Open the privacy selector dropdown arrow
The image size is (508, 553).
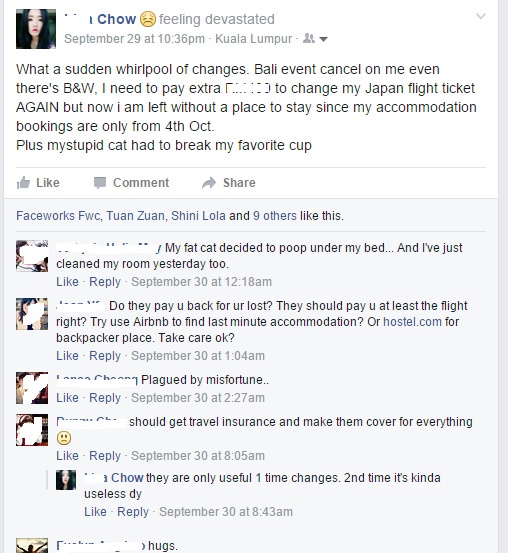[x=323, y=39]
